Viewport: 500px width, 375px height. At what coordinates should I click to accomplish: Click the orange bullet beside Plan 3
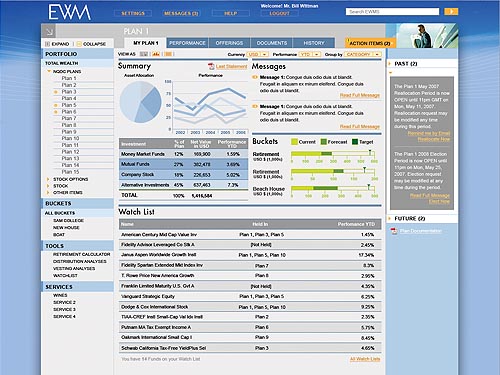tap(56, 92)
